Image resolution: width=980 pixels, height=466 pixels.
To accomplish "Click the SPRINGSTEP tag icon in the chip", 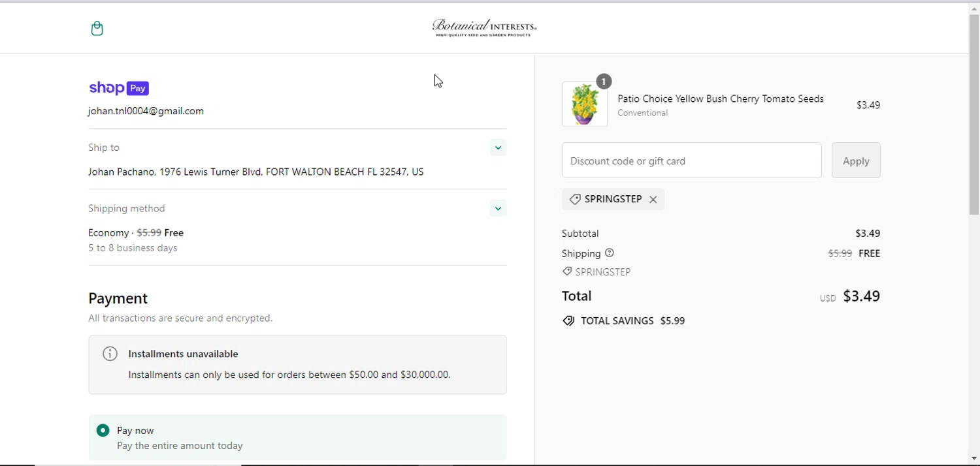I will [575, 199].
